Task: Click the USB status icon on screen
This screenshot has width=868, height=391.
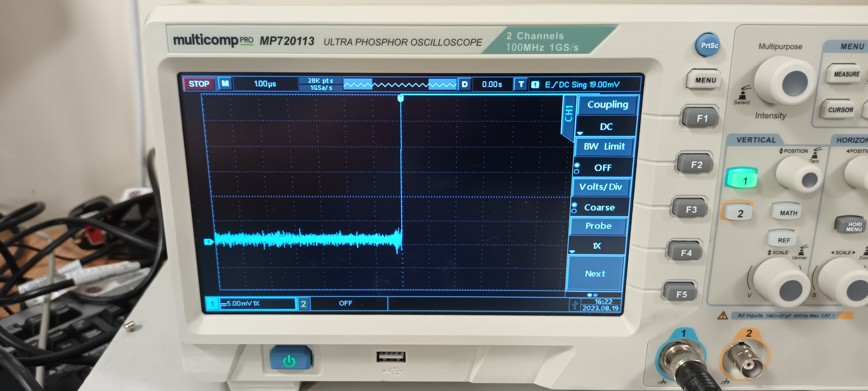Action: click(575, 305)
